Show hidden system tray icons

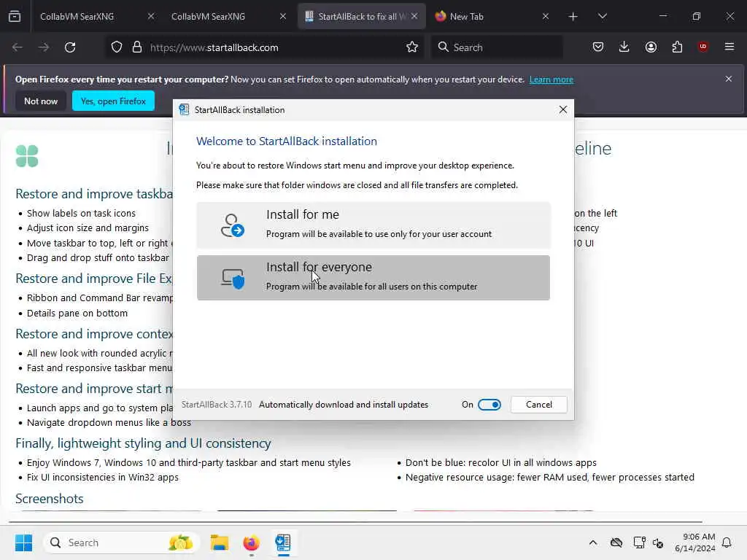tap(592, 542)
